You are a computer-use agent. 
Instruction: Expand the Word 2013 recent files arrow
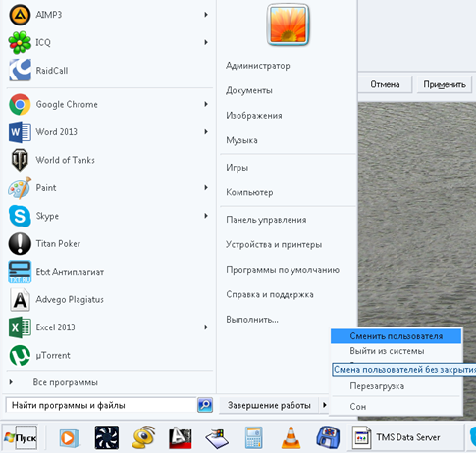pos(206,132)
